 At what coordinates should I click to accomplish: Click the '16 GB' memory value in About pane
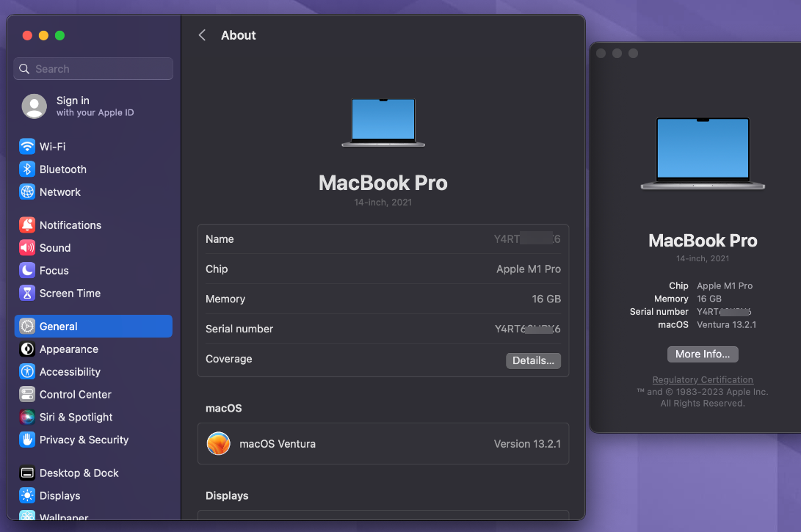(x=546, y=299)
